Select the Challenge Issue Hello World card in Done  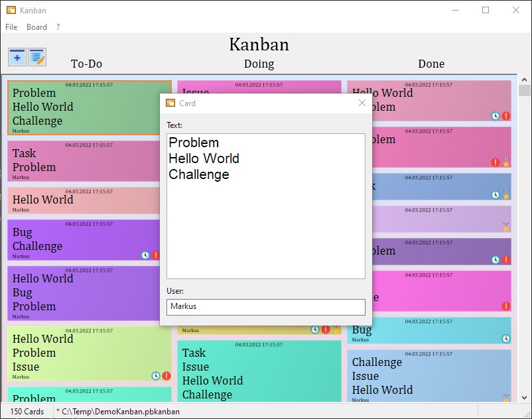429,376
